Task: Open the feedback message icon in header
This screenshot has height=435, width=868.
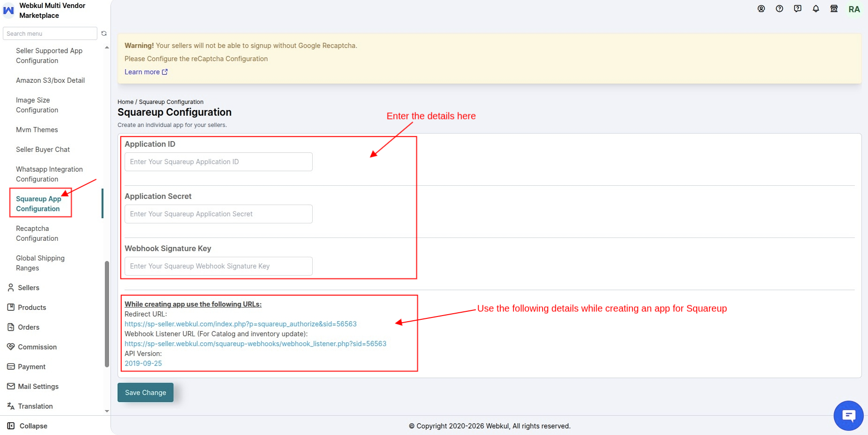Action: coord(797,8)
